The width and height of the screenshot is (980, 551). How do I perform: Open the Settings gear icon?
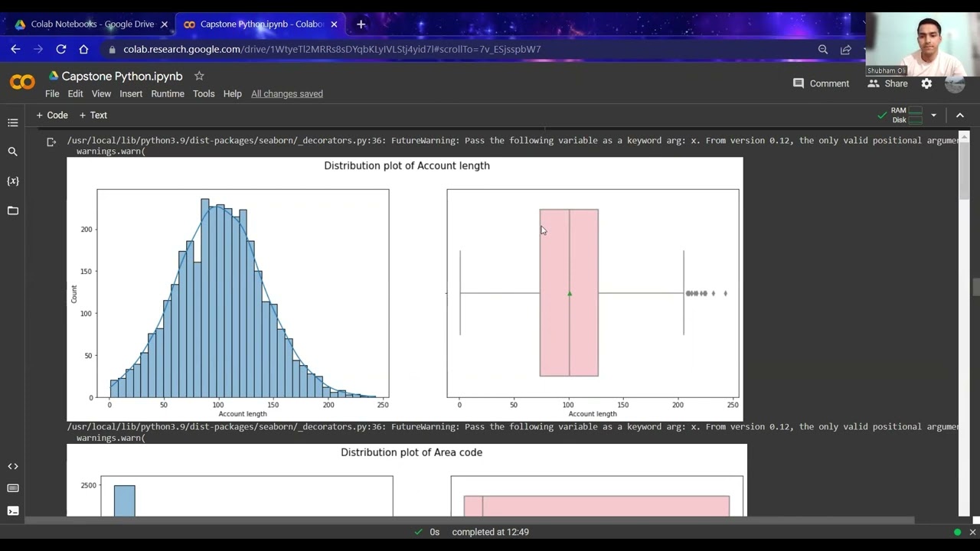926,83
